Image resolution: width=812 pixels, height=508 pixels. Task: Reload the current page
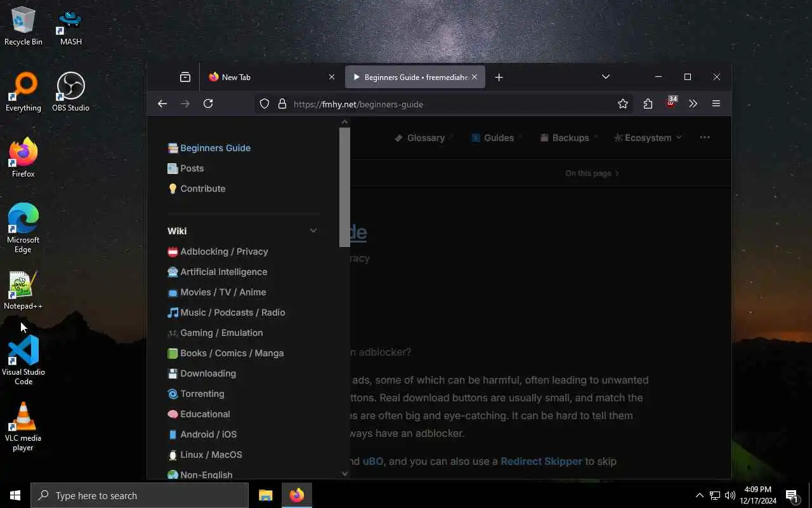pyautogui.click(x=208, y=104)
